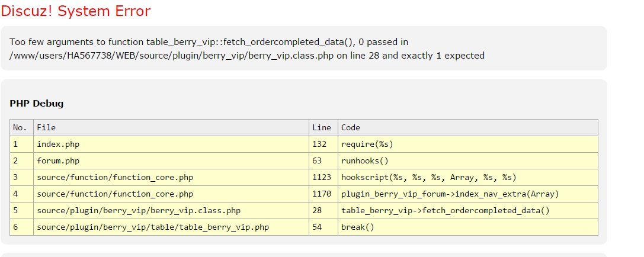
Task: Click the 'Discuz! System Error' heading
Action: (x=76, y=11)
